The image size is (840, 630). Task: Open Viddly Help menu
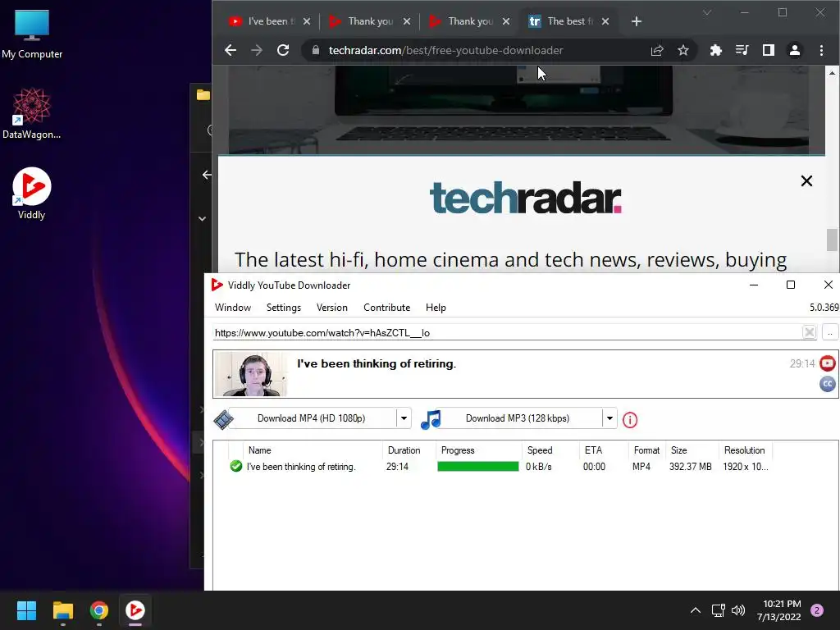click(x=436, y=308)
